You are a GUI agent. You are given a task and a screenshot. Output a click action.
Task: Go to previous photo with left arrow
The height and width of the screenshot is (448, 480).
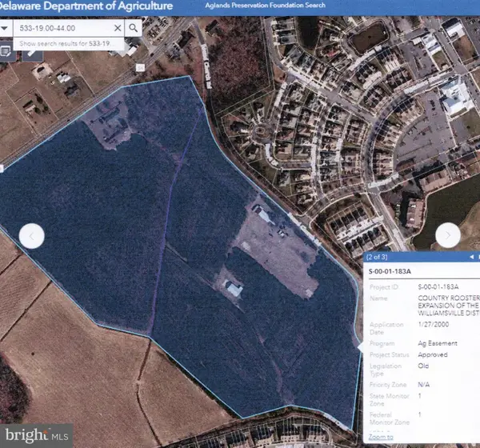32,235
